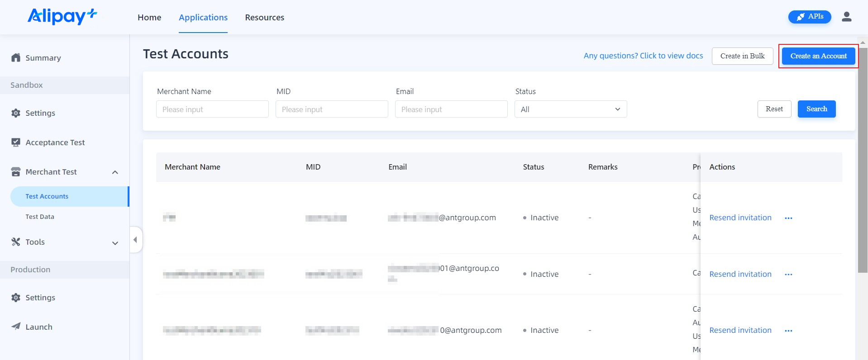Go to Acceptance Test in sidebar
The height and width of the screenshot is (360, 868).
coord(55,142)
